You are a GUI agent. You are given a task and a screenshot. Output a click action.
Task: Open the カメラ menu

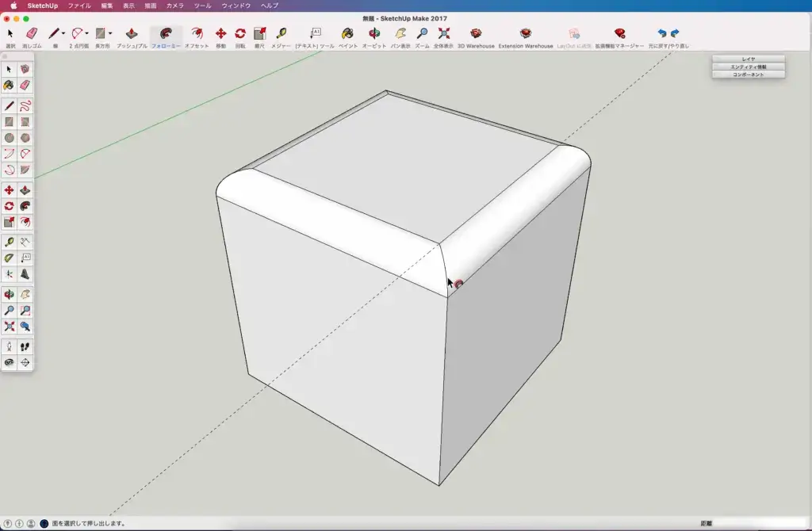(x=174, y=6)
